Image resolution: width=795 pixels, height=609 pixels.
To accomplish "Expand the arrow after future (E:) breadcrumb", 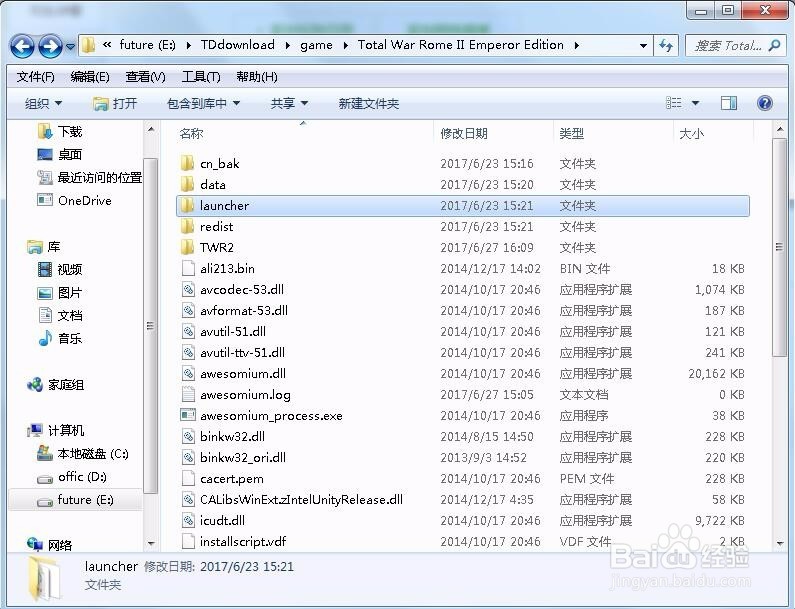I will pos(189,45).
